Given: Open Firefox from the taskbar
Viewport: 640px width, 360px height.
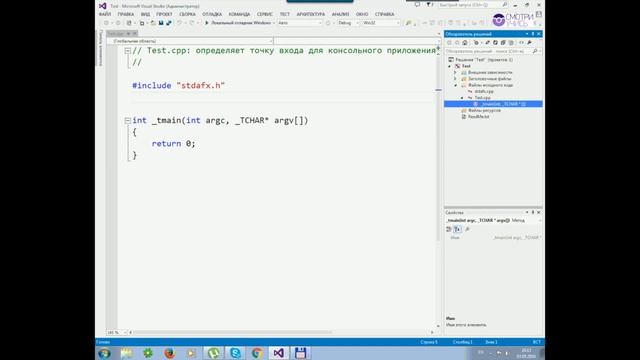Looking at the screenshot, I should 169,353.
